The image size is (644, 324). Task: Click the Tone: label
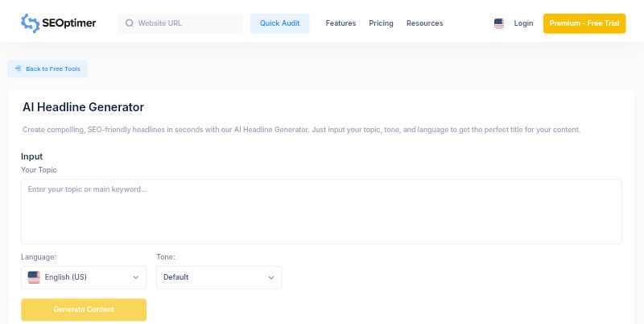pyautogui.click(x=166, y=257)
